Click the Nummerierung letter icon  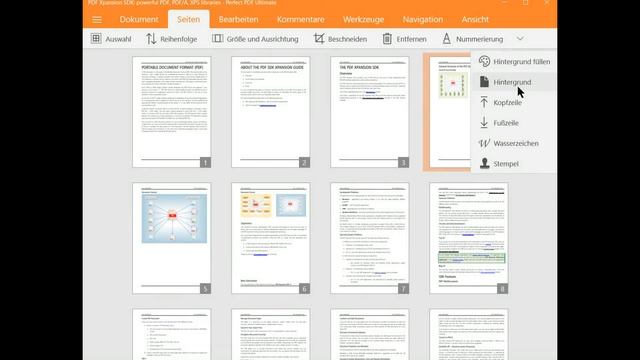[447, 39]
